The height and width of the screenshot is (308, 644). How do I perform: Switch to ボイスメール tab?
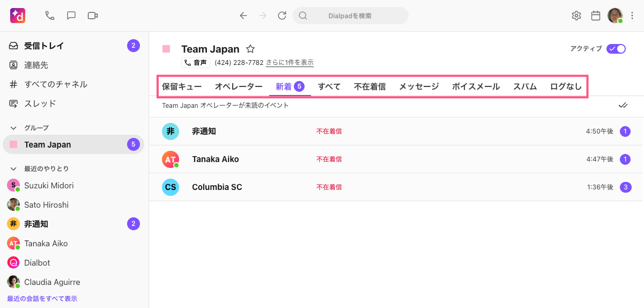[476, 86]
